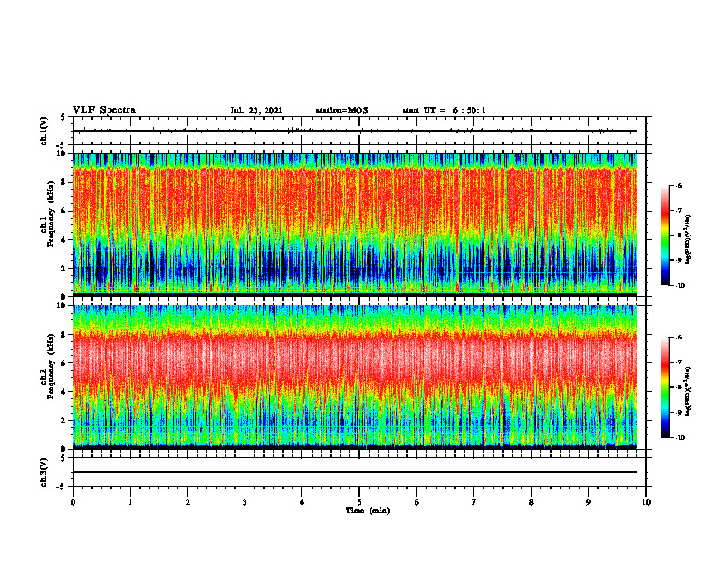Click the "-6" tick on ch.1 colorbar
728x563 pixels.
click(679, 186)
